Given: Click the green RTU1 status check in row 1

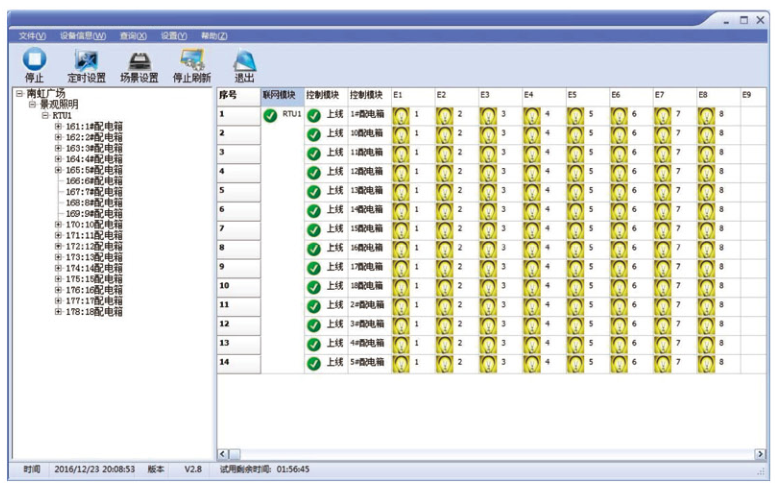Looking at the screenshot, I should point(270,115).
